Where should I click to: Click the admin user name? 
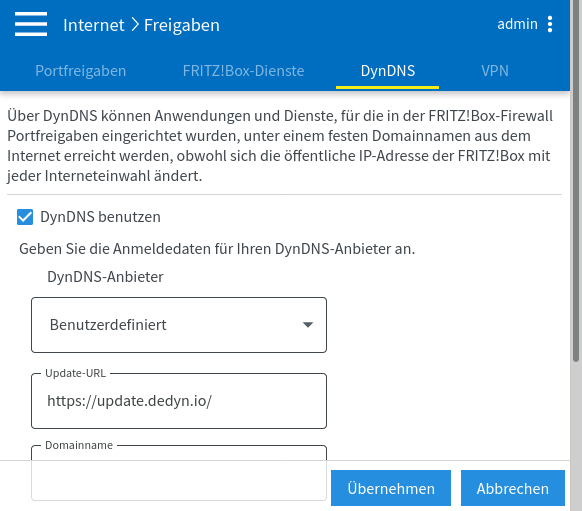517,24
